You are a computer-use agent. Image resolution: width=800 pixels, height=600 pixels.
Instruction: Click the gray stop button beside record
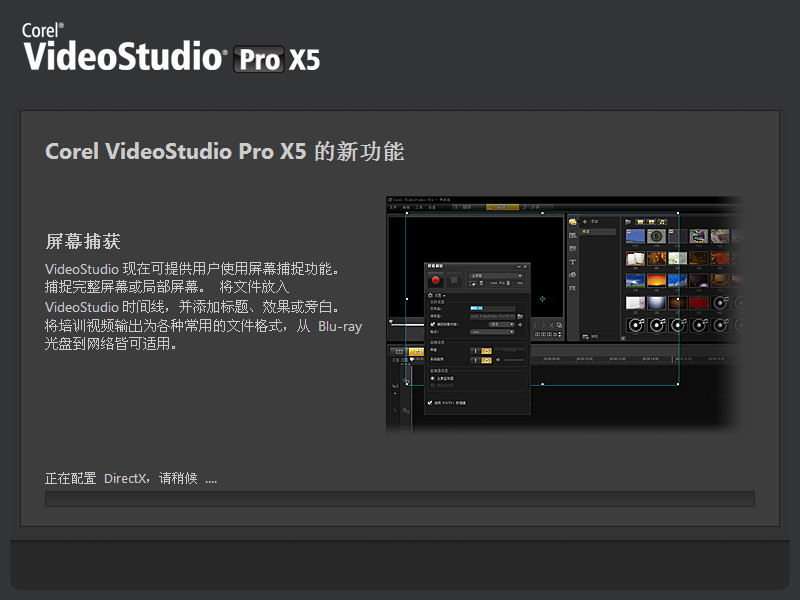pos(454,280)
